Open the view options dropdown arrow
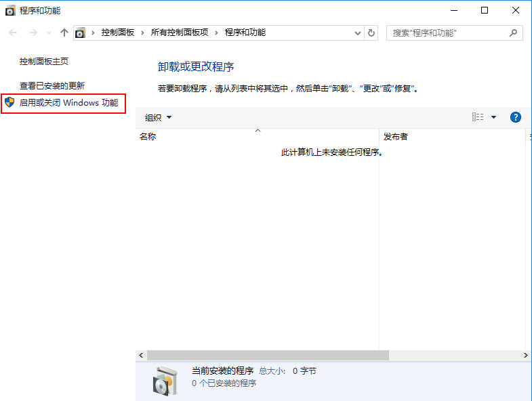532x401 pixels. point(493,117)
